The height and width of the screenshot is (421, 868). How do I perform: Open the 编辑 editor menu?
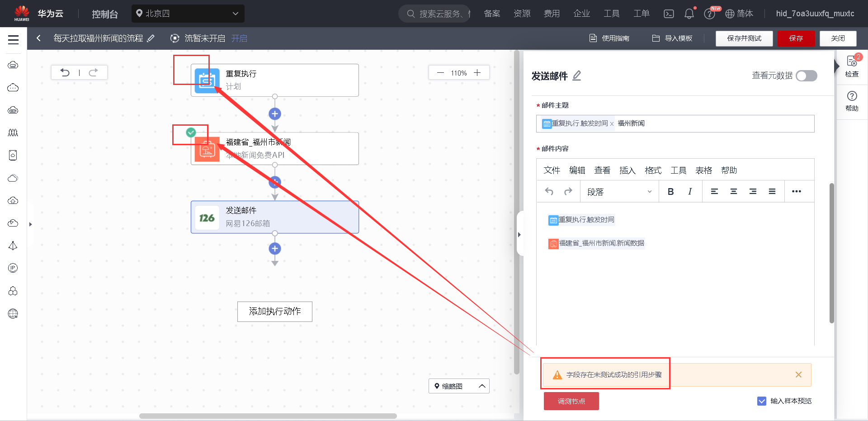tap(577, 170)
